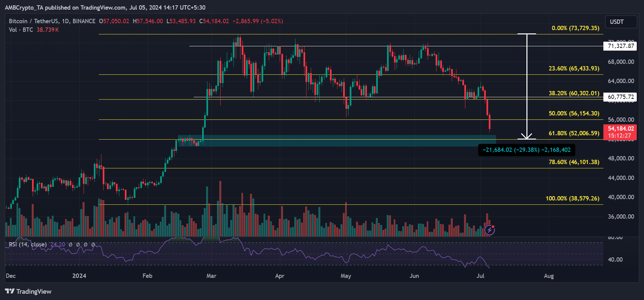Screen dimensions: 644x300
Task: Click May on the time axis
Action: click(x=346, y=276)
